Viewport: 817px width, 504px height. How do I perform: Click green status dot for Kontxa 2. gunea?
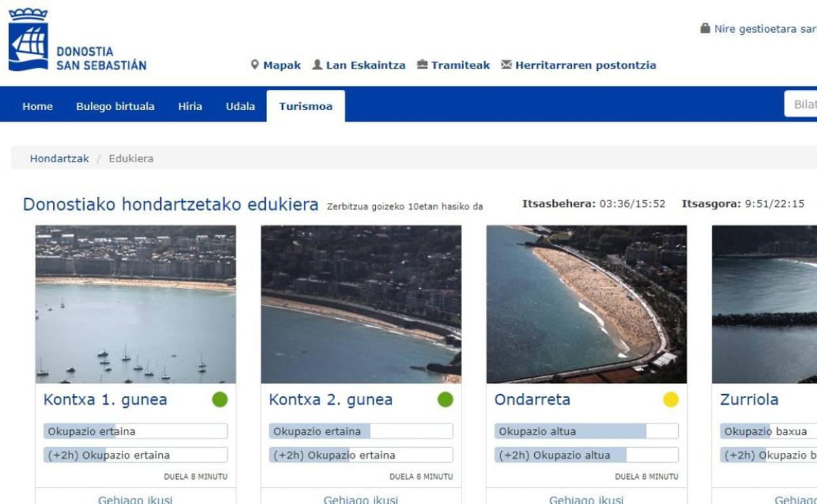coord(445,400)
